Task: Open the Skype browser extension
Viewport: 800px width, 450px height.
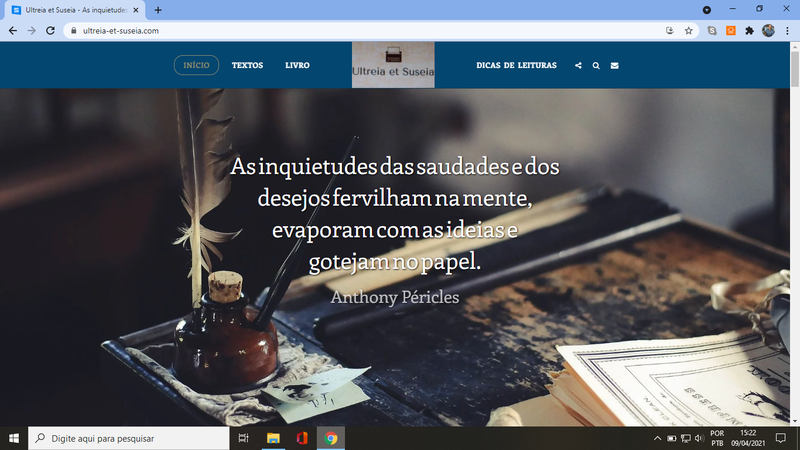Action: 712,31
